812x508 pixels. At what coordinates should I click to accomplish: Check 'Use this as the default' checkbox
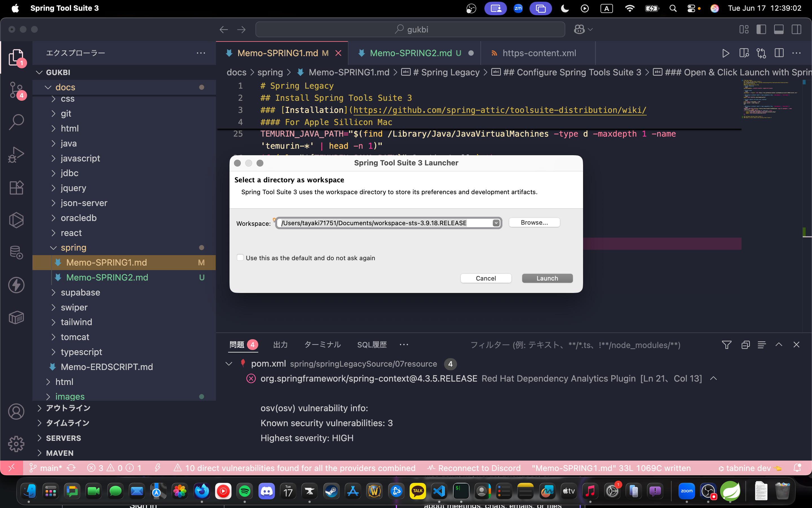coord(240,257)
